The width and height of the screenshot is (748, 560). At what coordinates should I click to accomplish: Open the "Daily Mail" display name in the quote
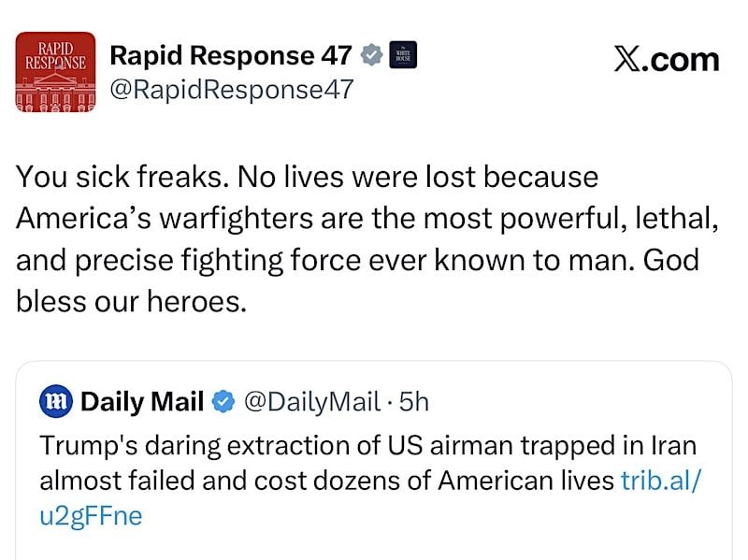coord(142,402)
